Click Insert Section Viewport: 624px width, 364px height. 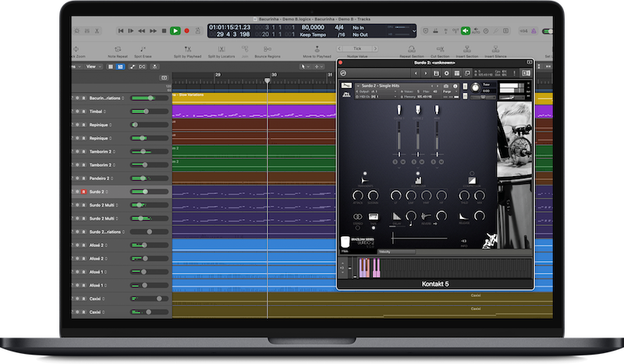pos(466,51)
